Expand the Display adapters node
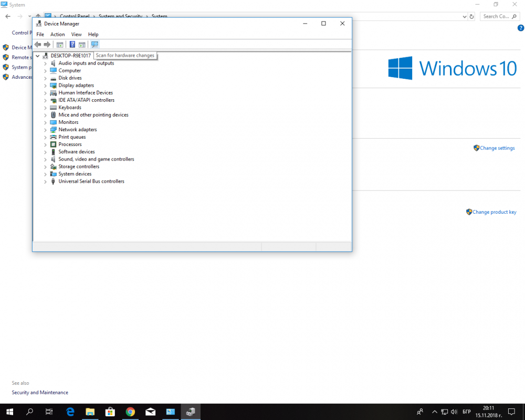Image resolution: width=525 pixels, height=420 pixels. click(x=45, y=86)
